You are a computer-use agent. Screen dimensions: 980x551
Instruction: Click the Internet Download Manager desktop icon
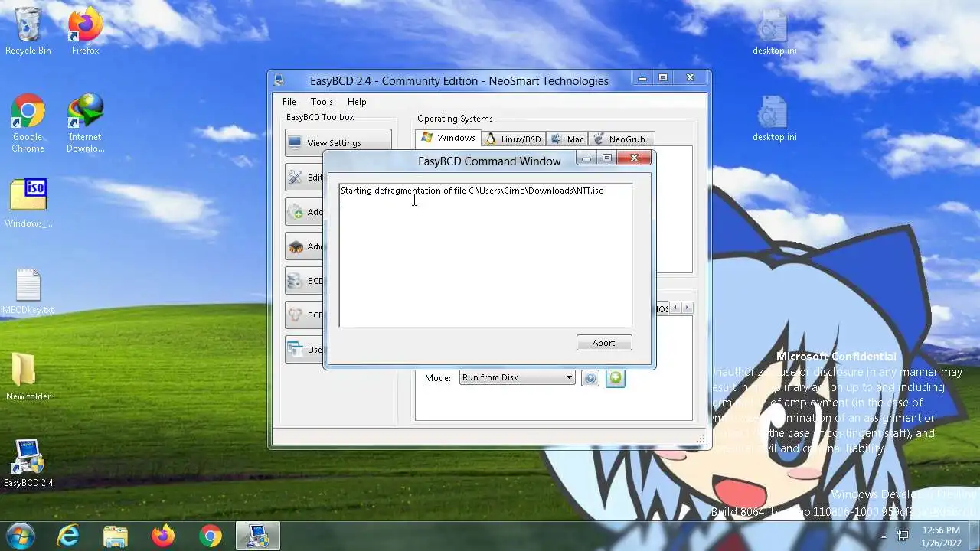(x=85, y=123)
